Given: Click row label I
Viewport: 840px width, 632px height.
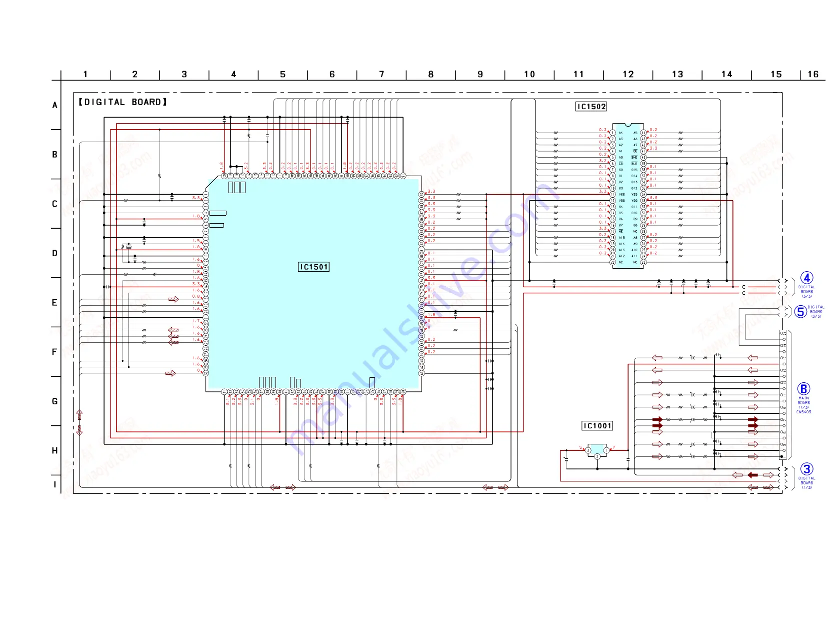Looking at the screenshot, I should 55,484.
